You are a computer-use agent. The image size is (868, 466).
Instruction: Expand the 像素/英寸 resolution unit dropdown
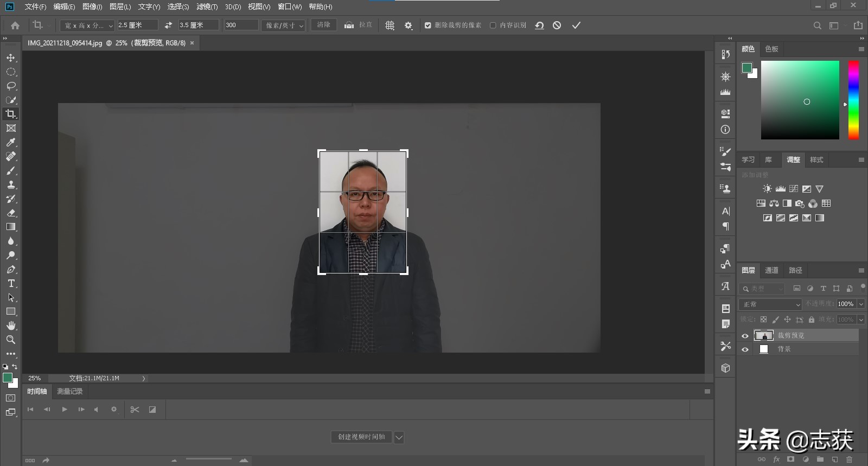(x=283, y=25)
